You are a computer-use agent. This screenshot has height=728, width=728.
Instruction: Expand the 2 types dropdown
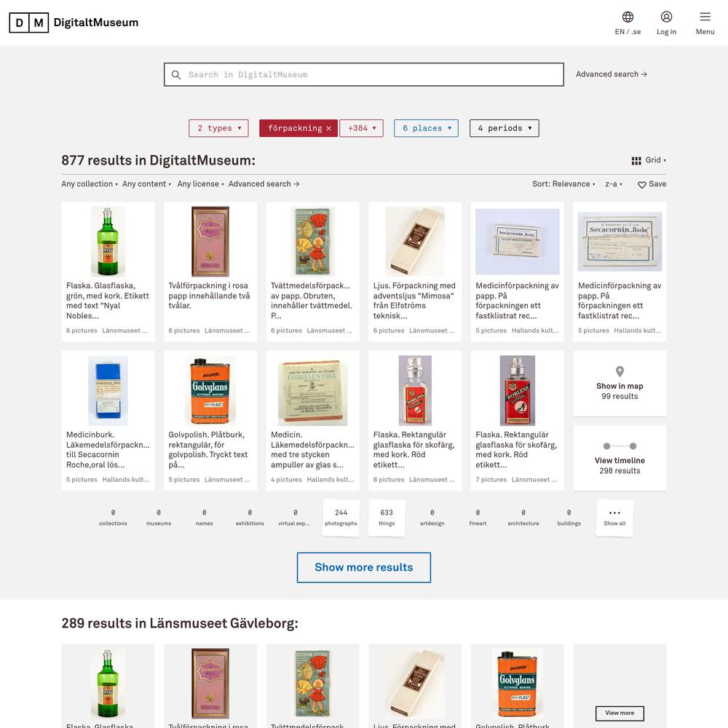218,129
